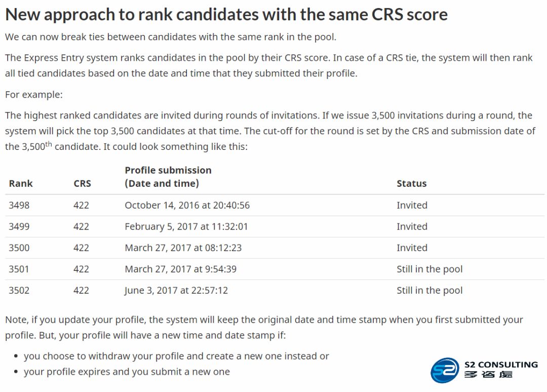Click Invited status for rank 3499
Image resolution: width=547 pixels, height=392 pixels.
coord(412,226)
